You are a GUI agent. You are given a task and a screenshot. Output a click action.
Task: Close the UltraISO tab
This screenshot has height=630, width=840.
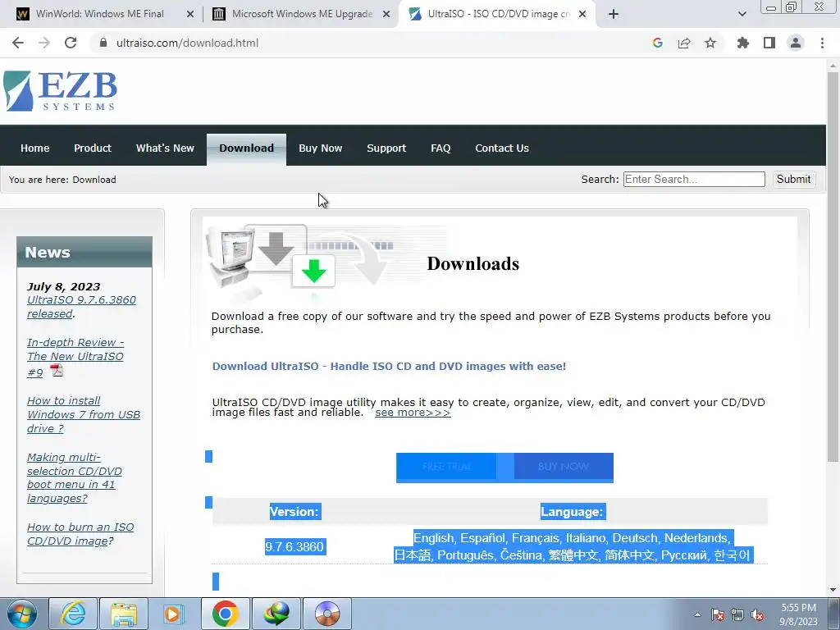pos(582,15)
